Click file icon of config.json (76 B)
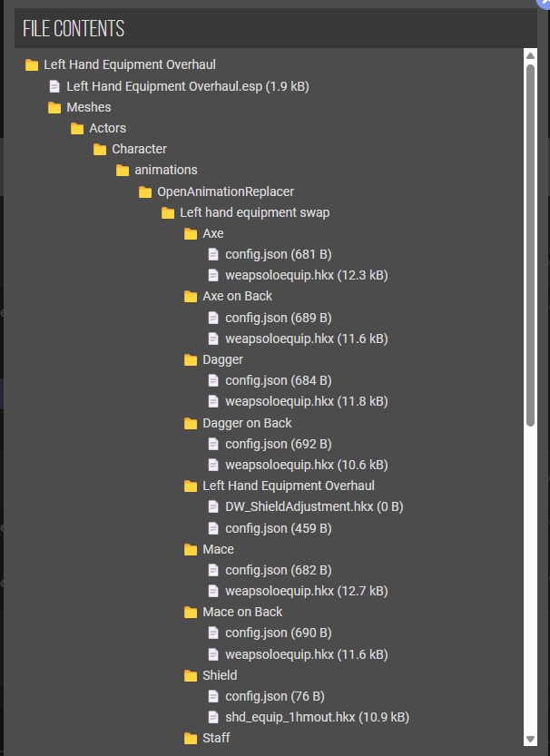 213,696
